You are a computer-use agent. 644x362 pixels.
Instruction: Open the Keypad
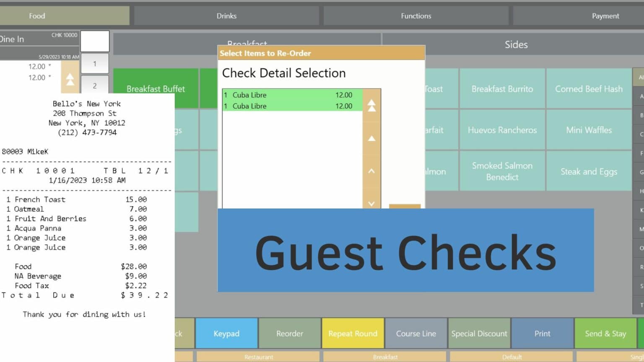click(x=226, y=334)
